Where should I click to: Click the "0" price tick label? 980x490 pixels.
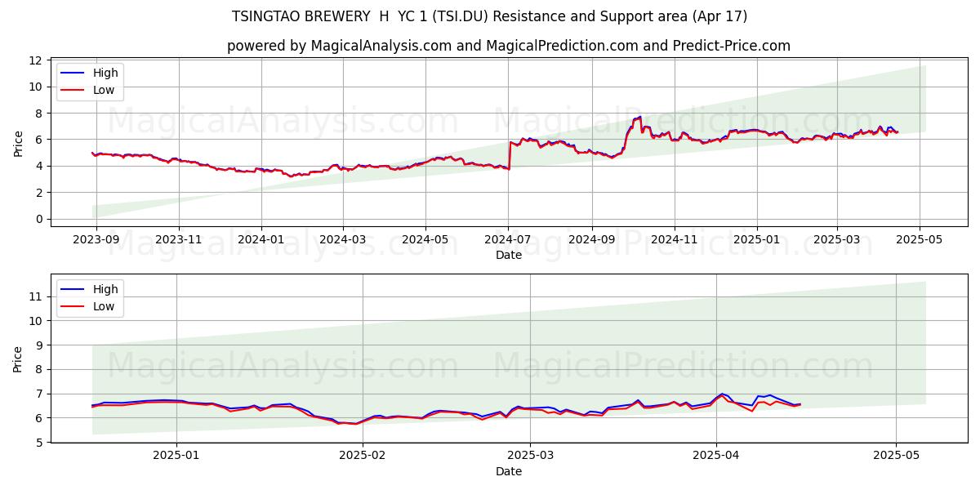pyautogui.click(x=39, y=219)
